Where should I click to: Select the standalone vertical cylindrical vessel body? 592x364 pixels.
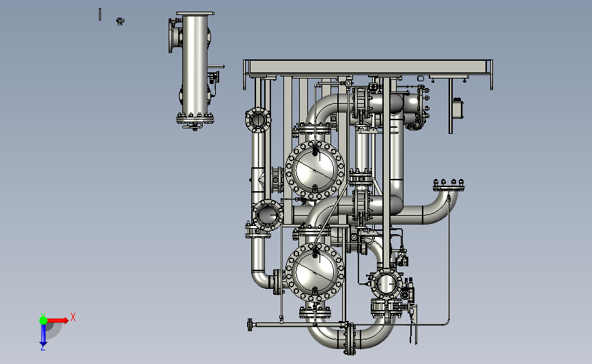pyautogui.click(x=195, y=65)
